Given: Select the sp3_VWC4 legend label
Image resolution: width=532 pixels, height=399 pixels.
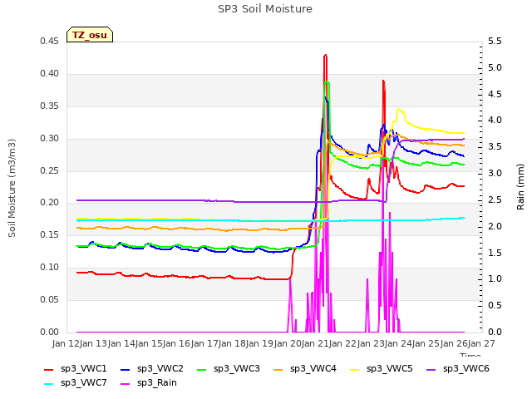Looking at the screenshot, I should 313,369.
